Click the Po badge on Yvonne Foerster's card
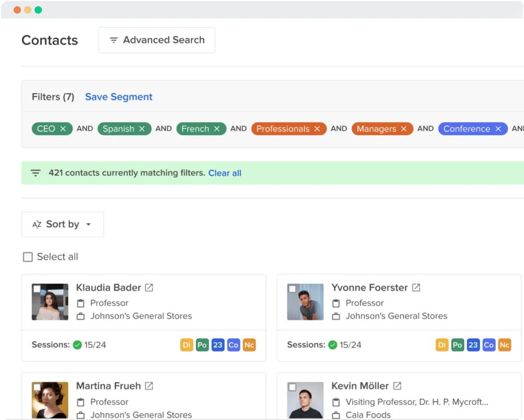 coord(457,345)
